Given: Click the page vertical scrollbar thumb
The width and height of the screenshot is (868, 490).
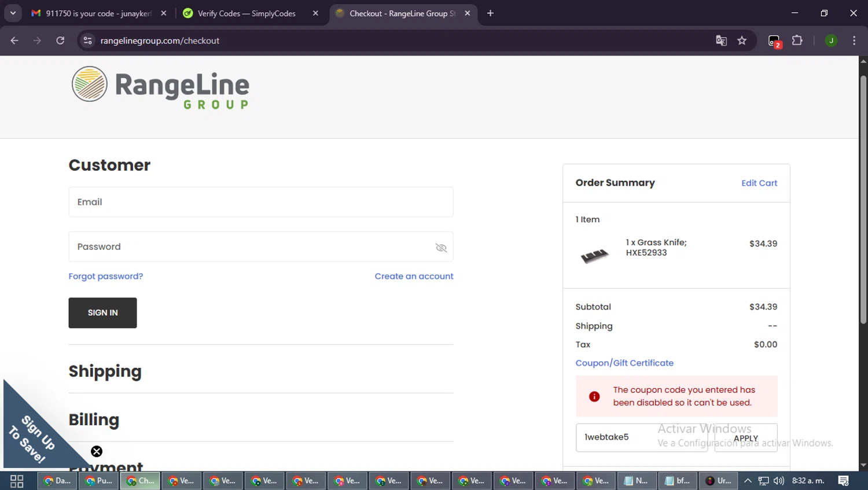Looking at the screenshot, I should tap(863, 198).
